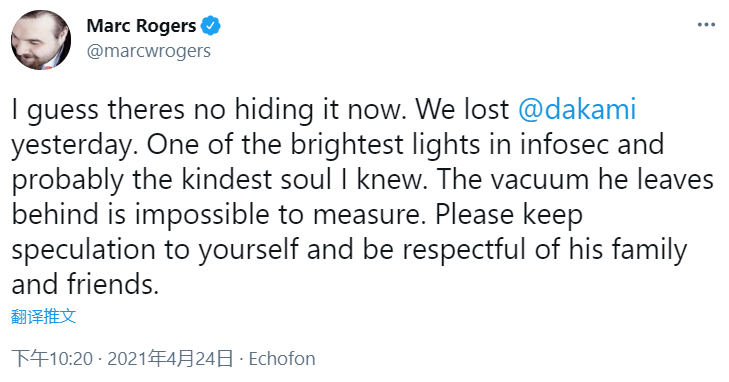Click the blue verified badge icon
The height and width of the screenshot is (382, 729).
[211, 26]
